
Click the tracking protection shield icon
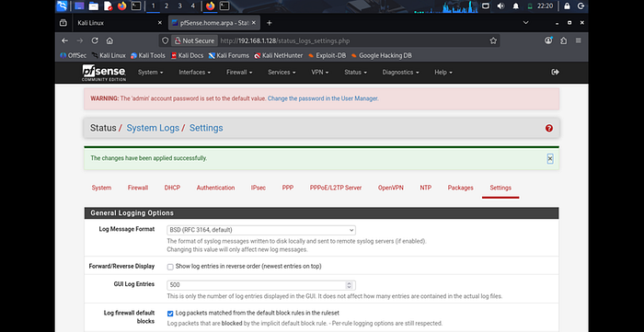[x=165, y=40]
